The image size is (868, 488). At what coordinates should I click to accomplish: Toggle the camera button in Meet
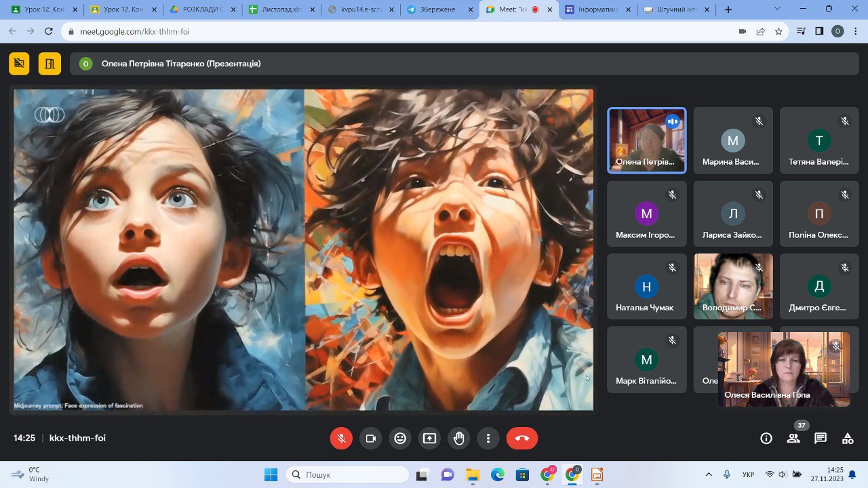(371, 439)
